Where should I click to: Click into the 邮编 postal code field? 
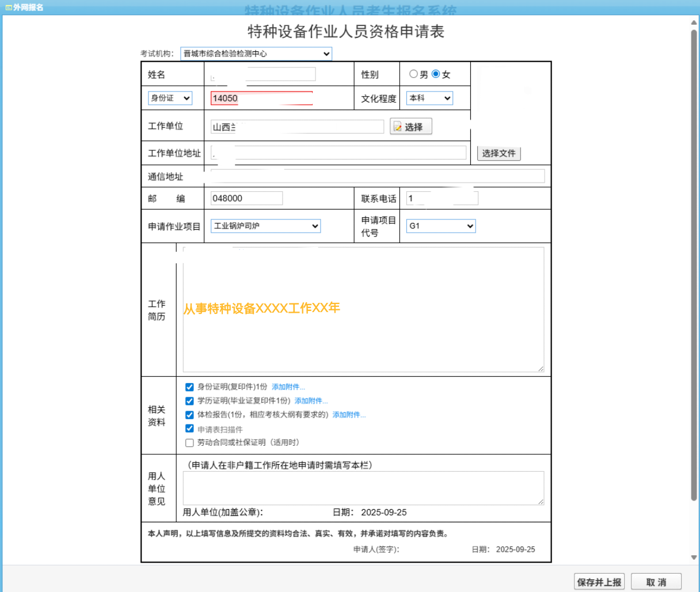246,198
